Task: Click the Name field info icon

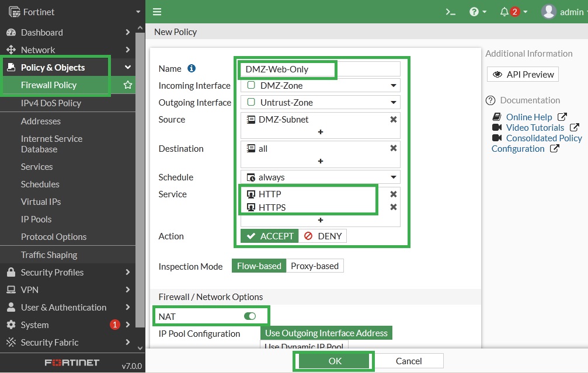Action: (192, 68)
